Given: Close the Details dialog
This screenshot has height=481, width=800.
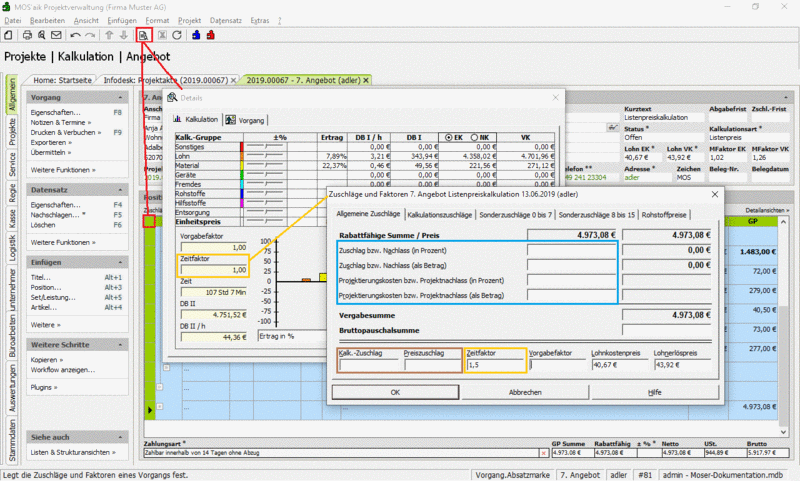Looking at the screenshot, I should 556,97.
